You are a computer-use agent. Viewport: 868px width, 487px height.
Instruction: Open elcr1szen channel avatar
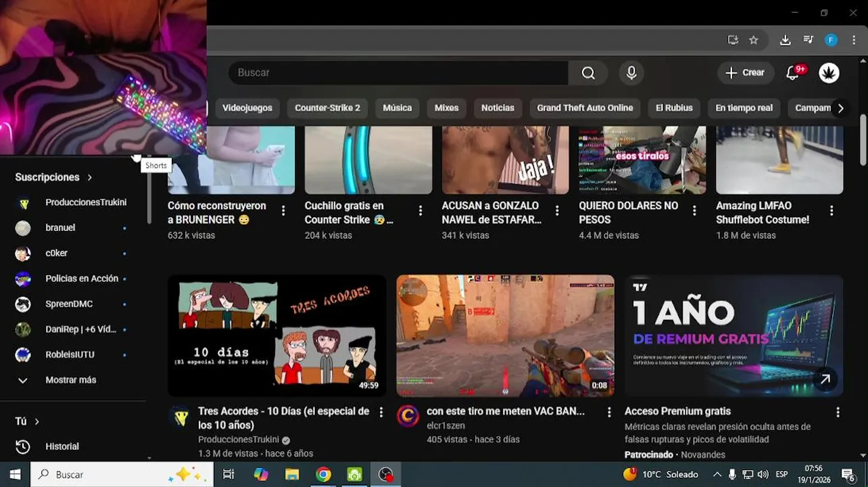[x=408, y=416]
